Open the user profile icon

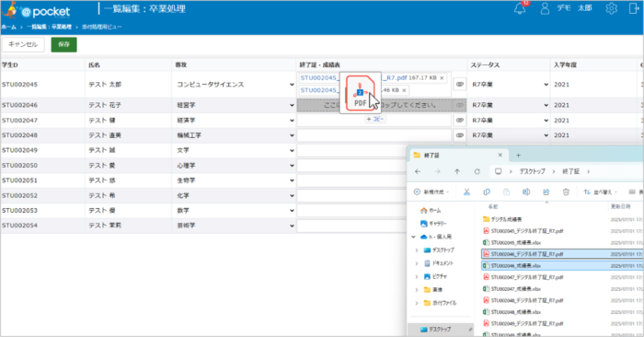pos(545,8)
